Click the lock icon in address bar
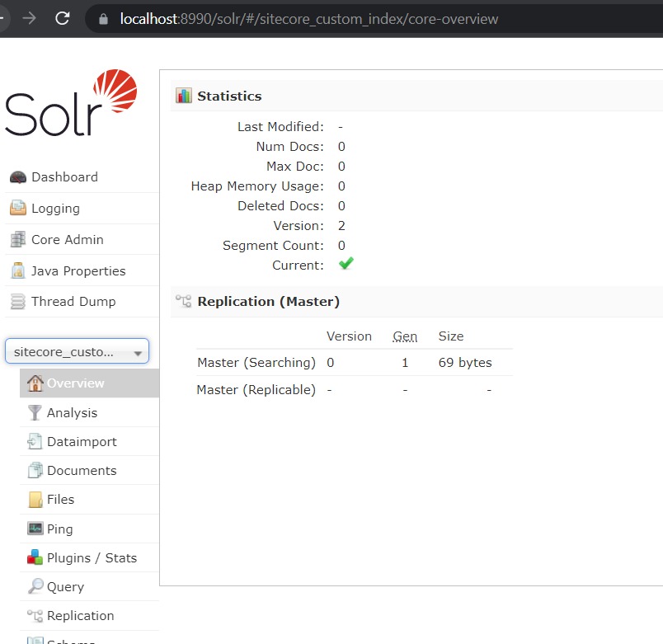 click(x=103, y=19)
